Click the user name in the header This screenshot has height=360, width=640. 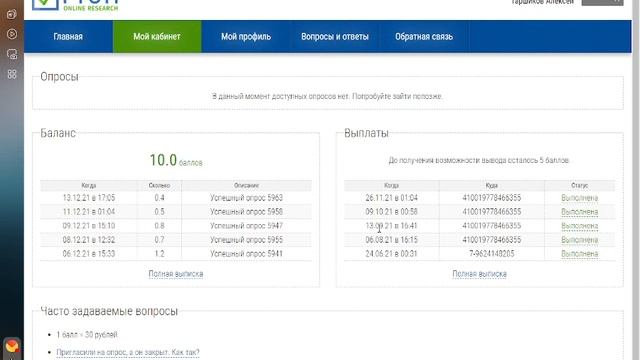coord(542,2)
